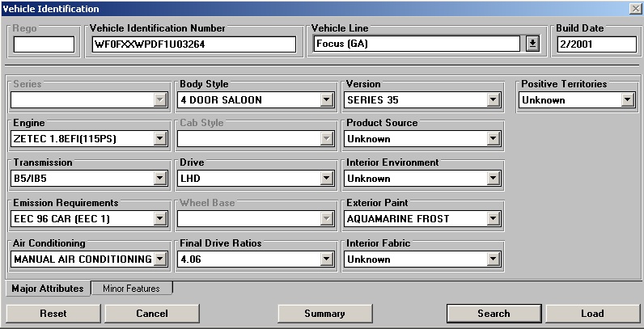
Task: Switch to the Minor Features tab
Action: (131, 289)
